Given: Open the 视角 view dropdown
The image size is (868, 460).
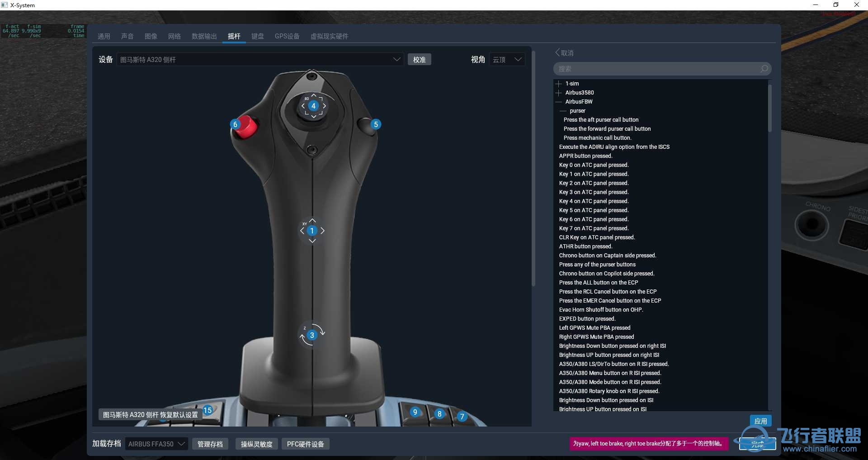Looking at the screenshot, I should pyautogui.click(x=507, y=60).
